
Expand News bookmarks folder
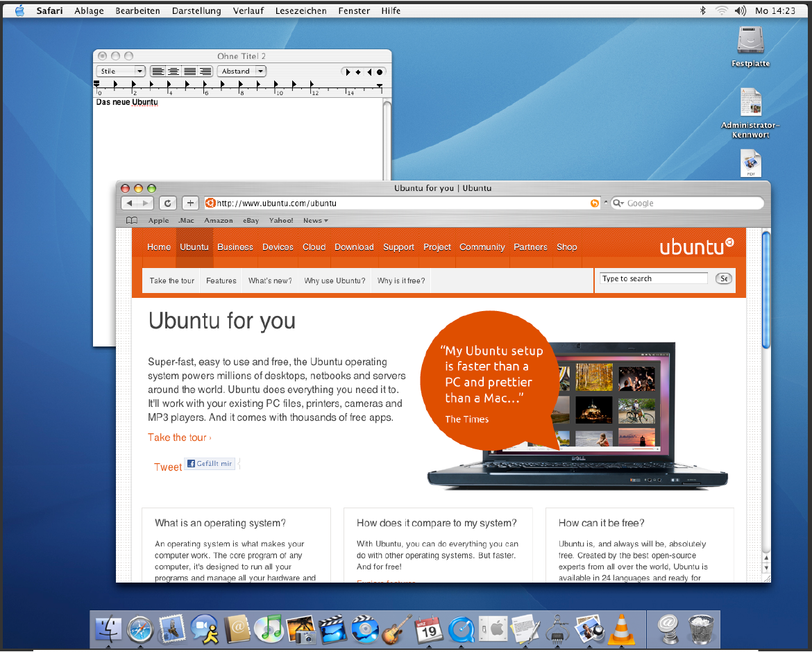316,220
